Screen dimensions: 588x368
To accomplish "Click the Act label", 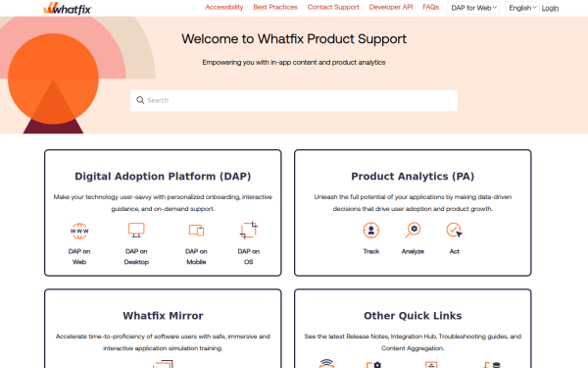I will 454,251.
